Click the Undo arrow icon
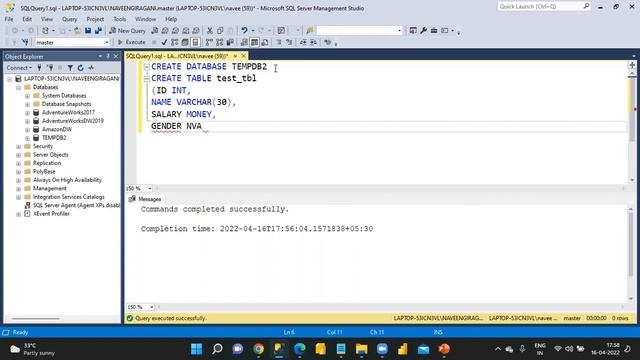Screen dimensions: 640x360 pyautogui.click(x=244, y=31)
